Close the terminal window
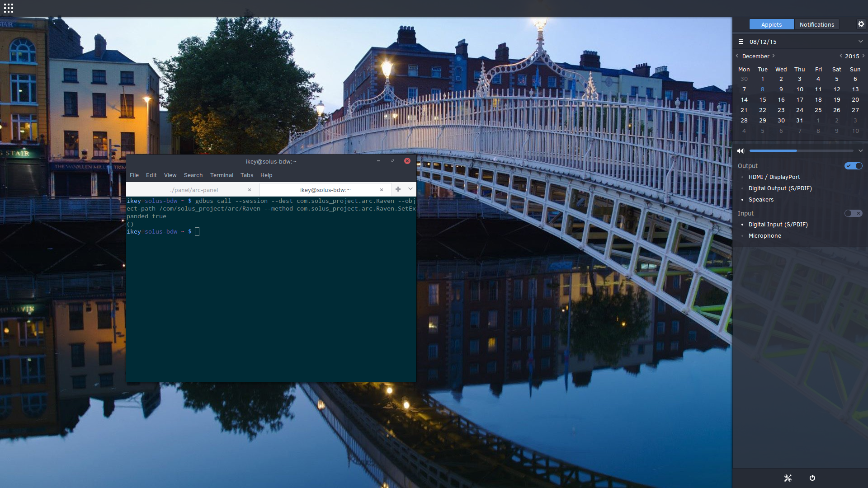 pos(407,161)
